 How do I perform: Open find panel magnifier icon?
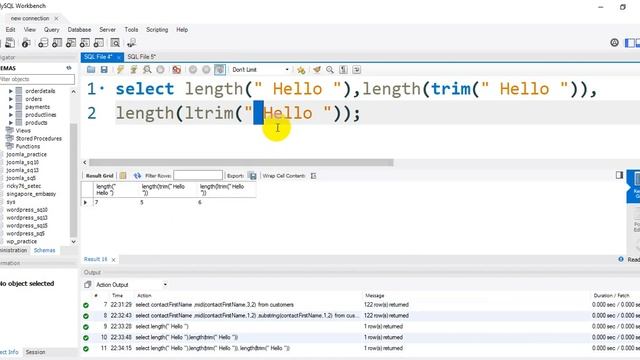pos(330,70)
